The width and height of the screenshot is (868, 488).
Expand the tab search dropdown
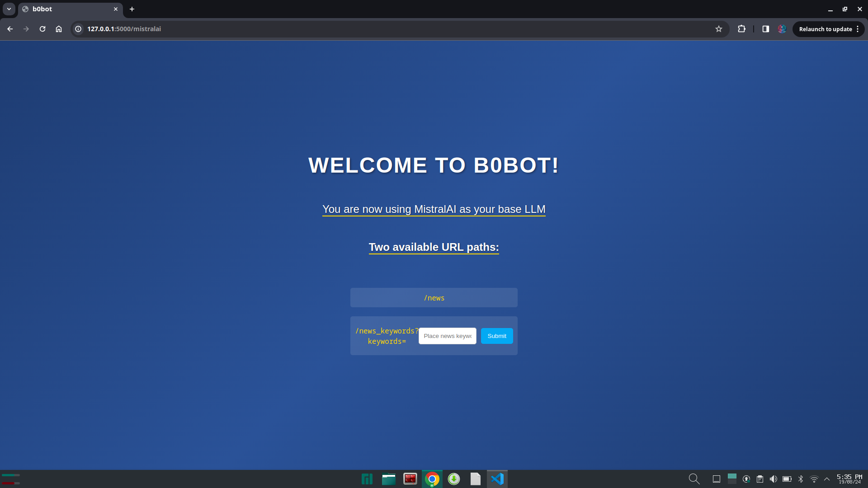[x=9, y=9]
